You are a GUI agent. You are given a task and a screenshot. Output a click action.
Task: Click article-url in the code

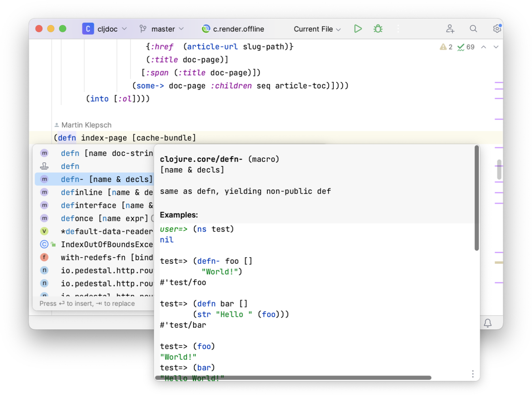tap(212, 47)
